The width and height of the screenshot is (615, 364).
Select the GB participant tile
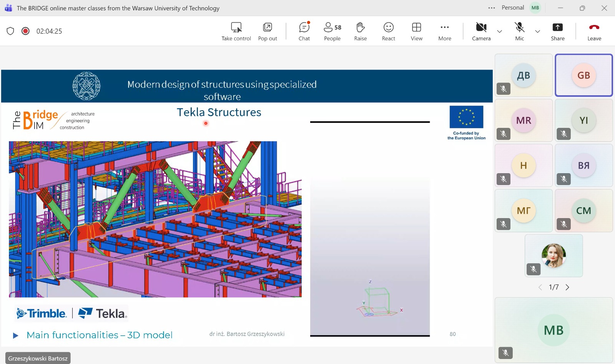(x=583, y=75)
